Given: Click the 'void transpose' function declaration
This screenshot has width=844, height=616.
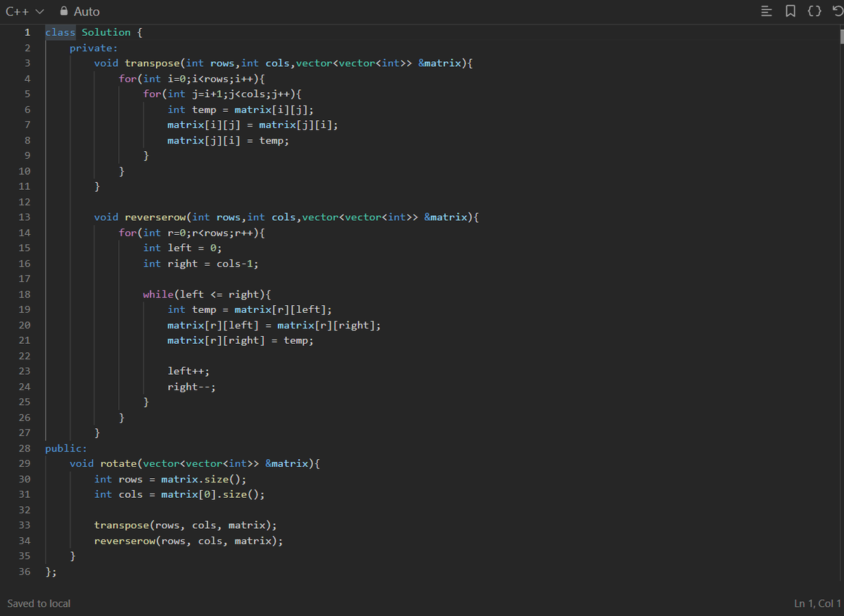Looking at the screenshot, I should coord(283,63).
